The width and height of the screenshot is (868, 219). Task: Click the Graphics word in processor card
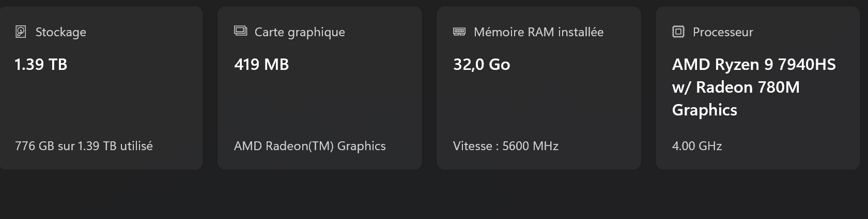tap(705, 110)
